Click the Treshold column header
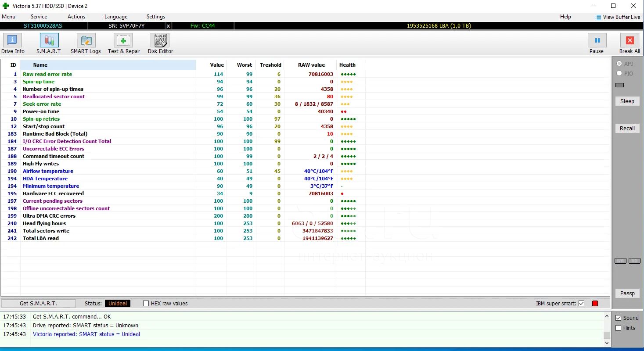Screen dimensions: 644x351 point(270,65)
